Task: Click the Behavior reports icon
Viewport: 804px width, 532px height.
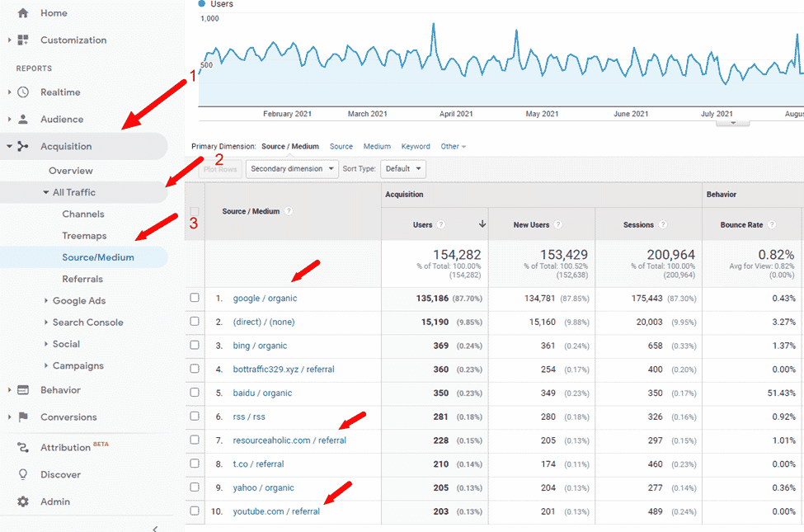Action: click(23, 390)
